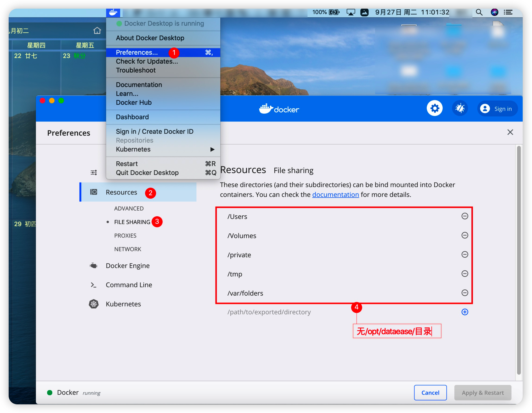
Task: Open Docker settings via the gear icon
Action: (x=435, y=108)
